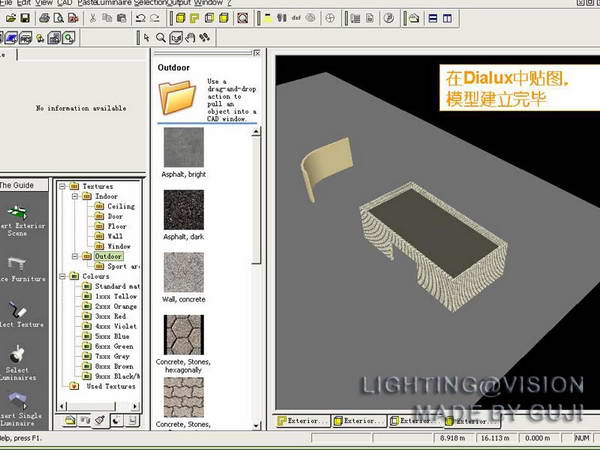Click the Outdoor folder icon in panel
The image size is (600, 450).
coord(177,97)
